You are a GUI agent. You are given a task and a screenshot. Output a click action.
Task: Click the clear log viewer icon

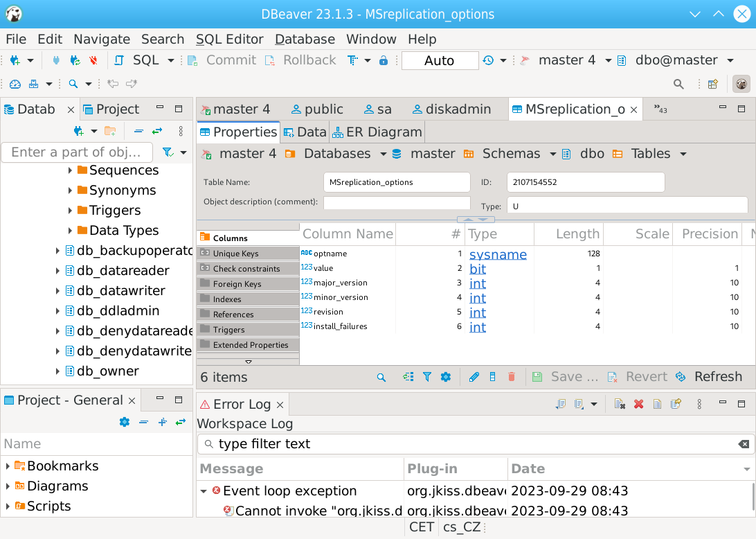(620, 405)
